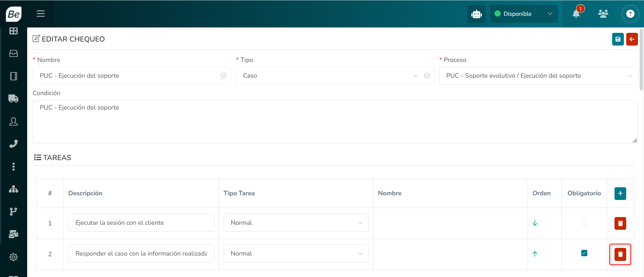
Task: Click the Nombre column header in table
Action: click(390, 193)
